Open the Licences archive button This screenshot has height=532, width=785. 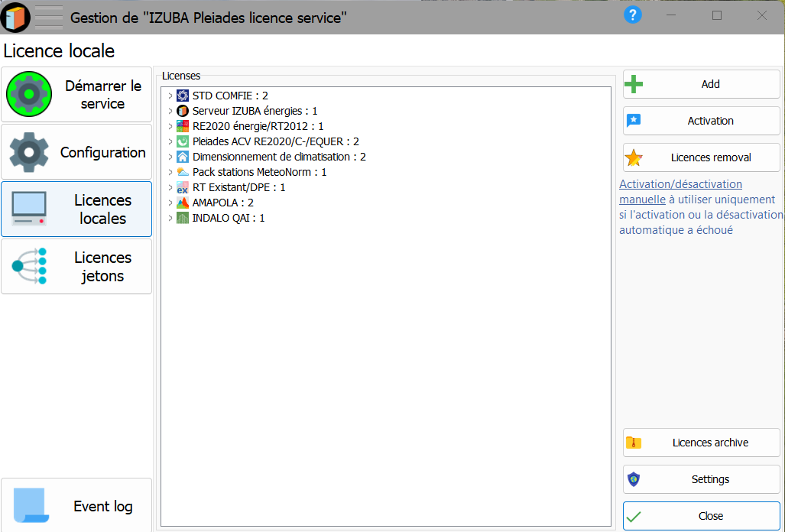(702, 443)
